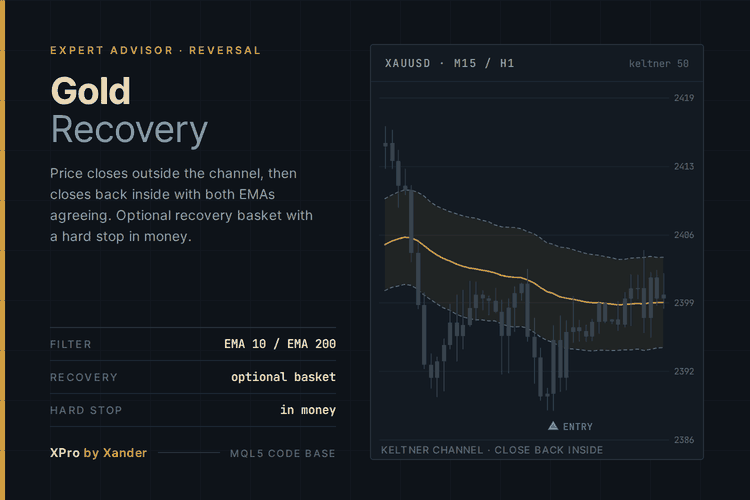
Task: Open the MQL5 CODE BASE link
Action: click(282, 453)
